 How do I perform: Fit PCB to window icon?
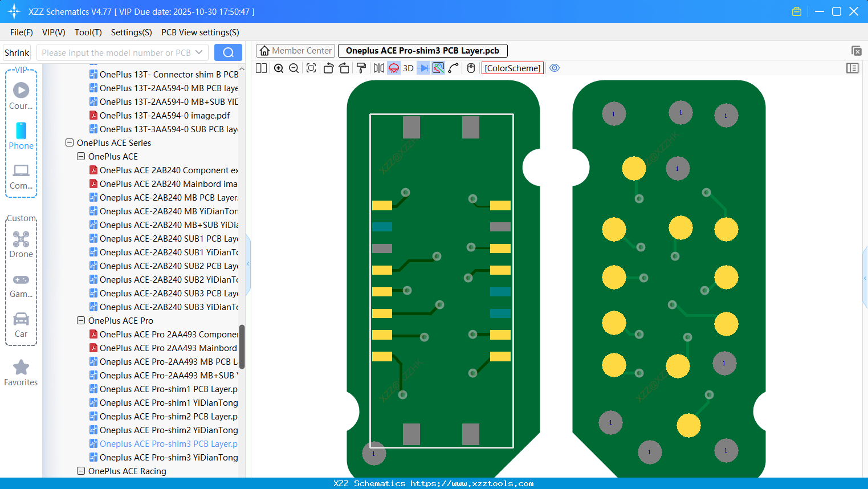point(311,68)
